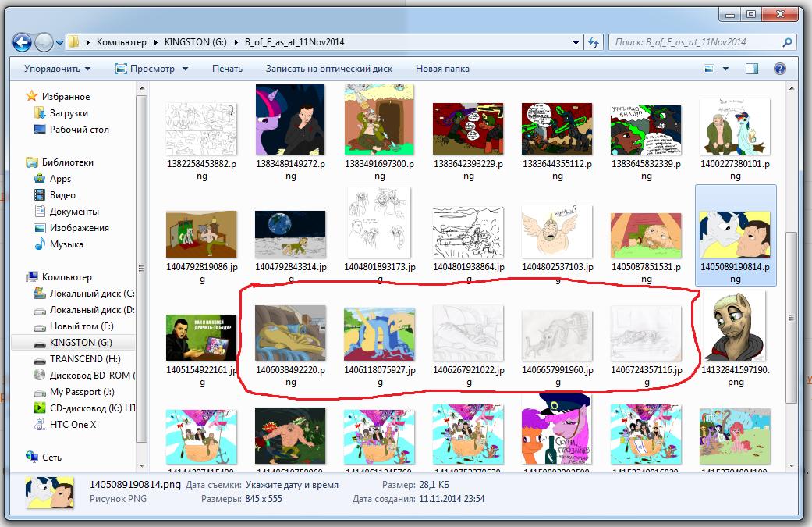Viewport: 812px width, 527px height.
Task: Open the Apps library
Action: pos(60,179)
